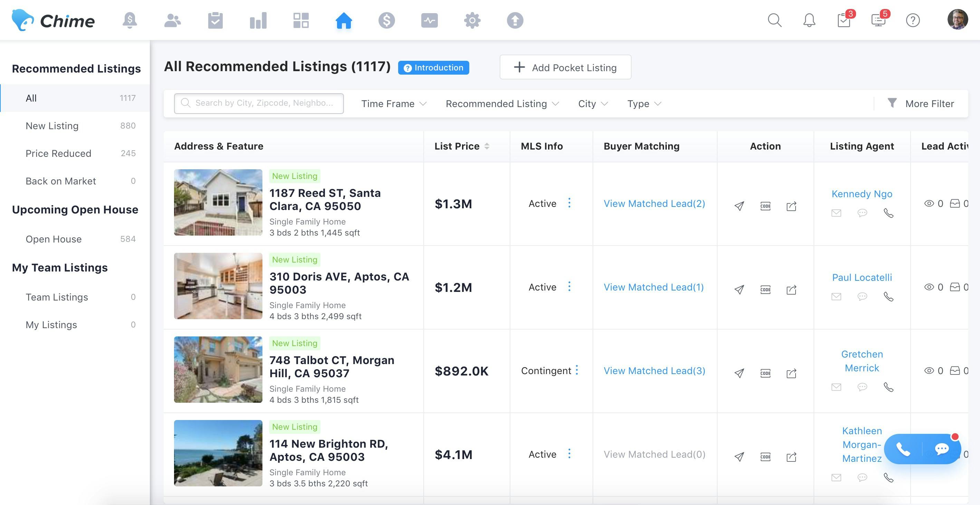Click the 310 Doris AVE kitchen thumbnail
The width and height of the screenshot is (980, 505).
tap(218, 285)
